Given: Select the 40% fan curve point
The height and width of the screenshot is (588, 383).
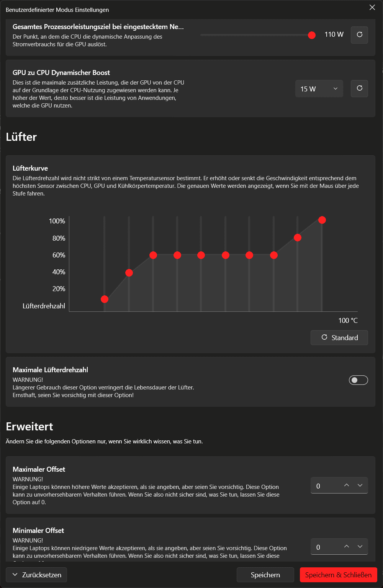Looking at the screenshot, I should click(x=129, y=273).
